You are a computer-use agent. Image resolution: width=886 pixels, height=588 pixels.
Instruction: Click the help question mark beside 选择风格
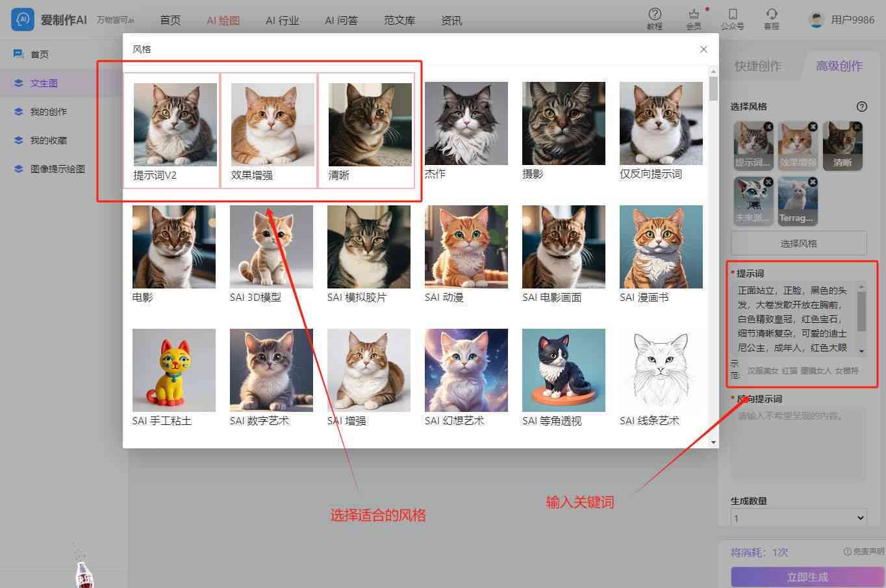862,107
